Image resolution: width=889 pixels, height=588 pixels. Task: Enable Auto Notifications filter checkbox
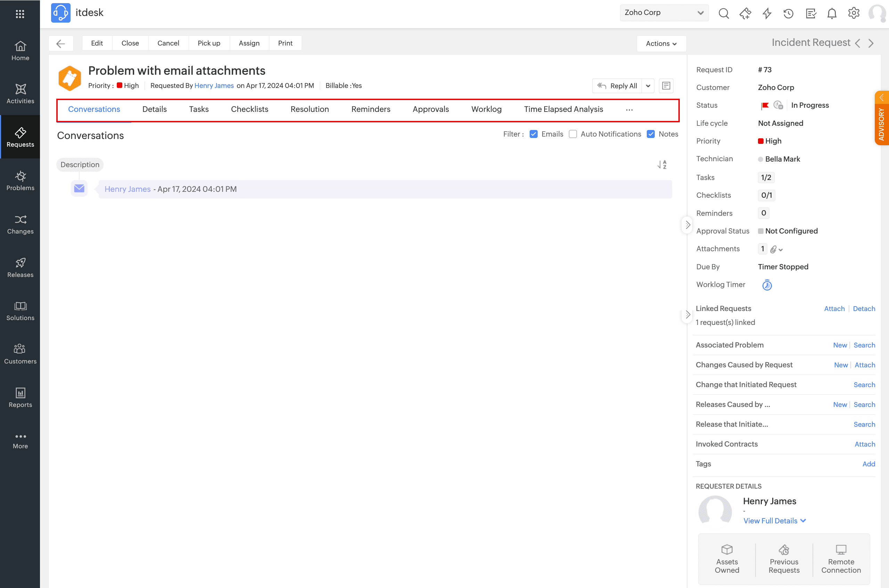572,134
